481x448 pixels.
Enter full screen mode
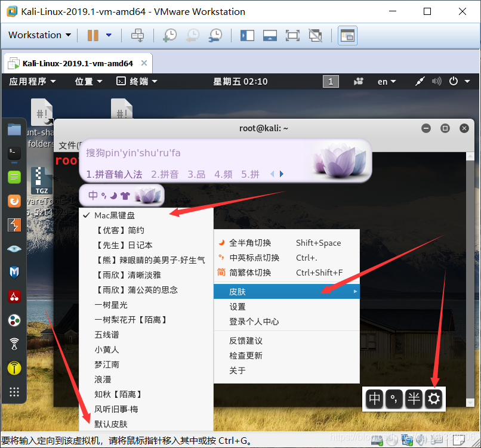(x=292, y=35)
